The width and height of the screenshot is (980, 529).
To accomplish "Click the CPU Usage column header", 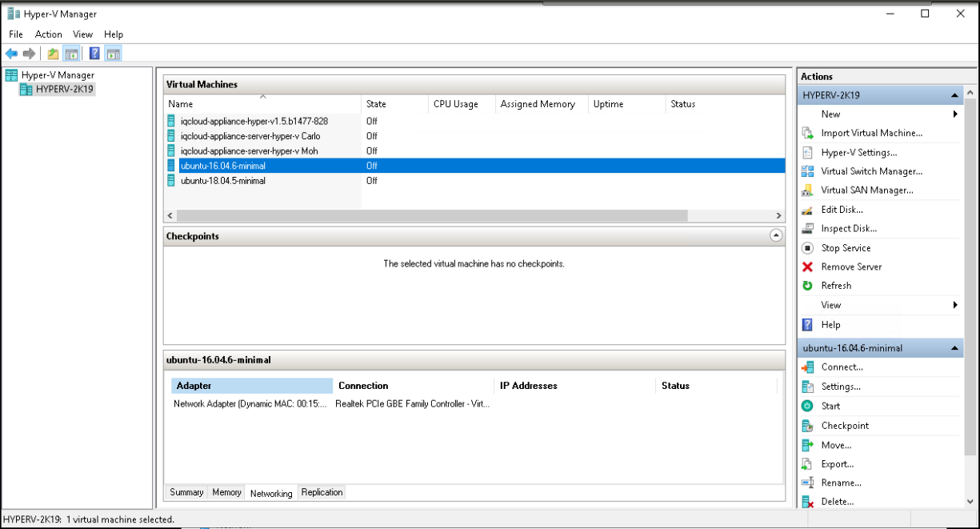I will pos(462,104).
